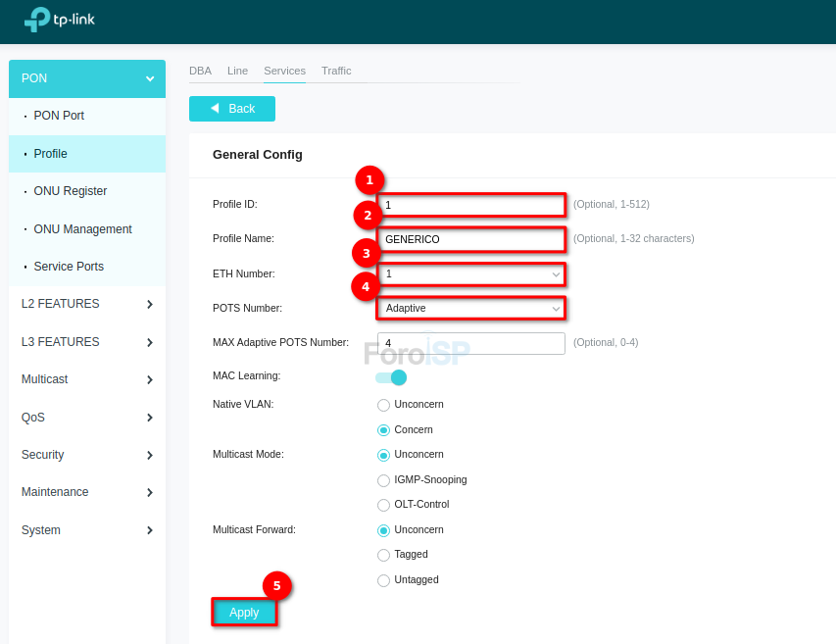The height and width of the screenshot is (644, 836).
Task: Expand L2 FEATURES menu
Action: pyautogui.click(x=149, y=305)
